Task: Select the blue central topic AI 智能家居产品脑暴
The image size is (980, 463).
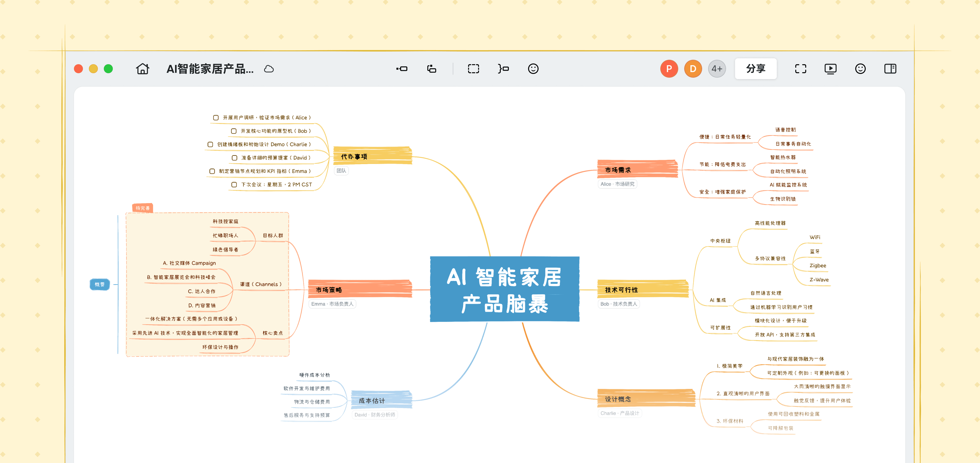Action: click(x=504, y=289)
